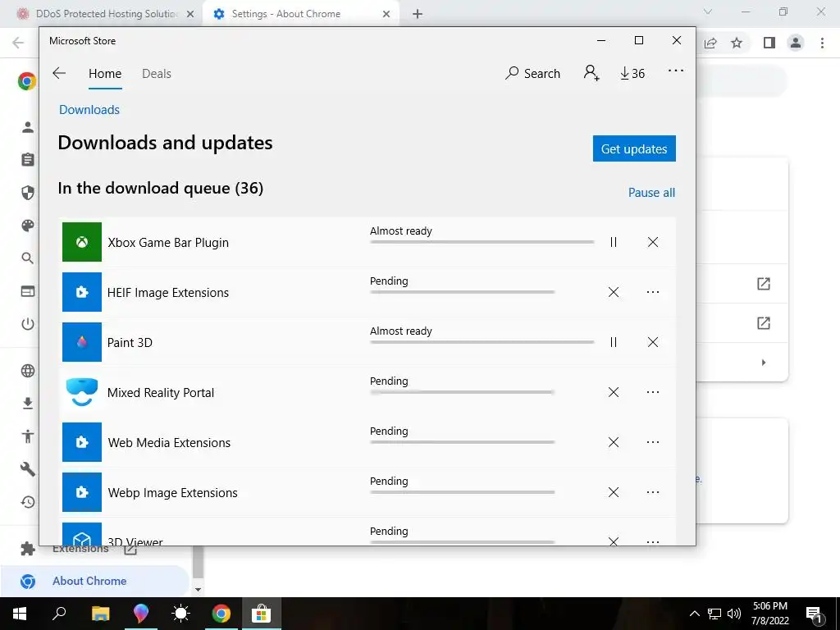
Task: Open Chrome settings Downloads icon
Action: tap(28, 404)
